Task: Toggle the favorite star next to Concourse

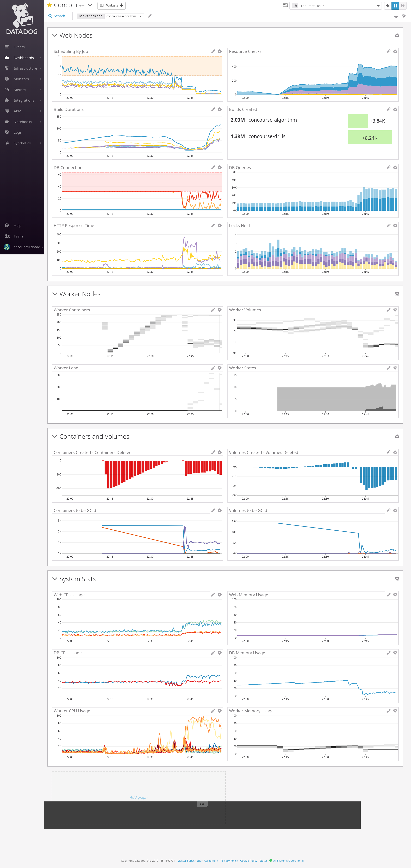Action: (x=49, y=5)
